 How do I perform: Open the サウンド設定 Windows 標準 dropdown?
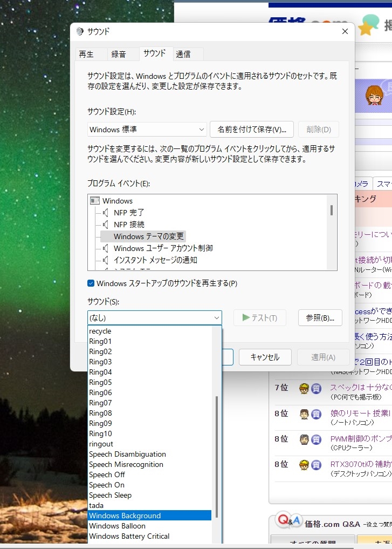147,130
